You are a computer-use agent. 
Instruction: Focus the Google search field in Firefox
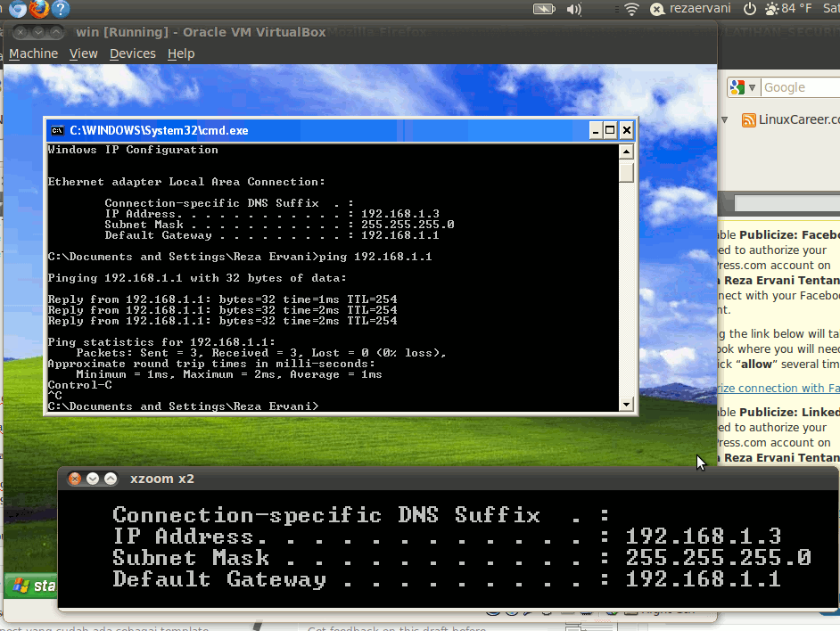point(801,87)
